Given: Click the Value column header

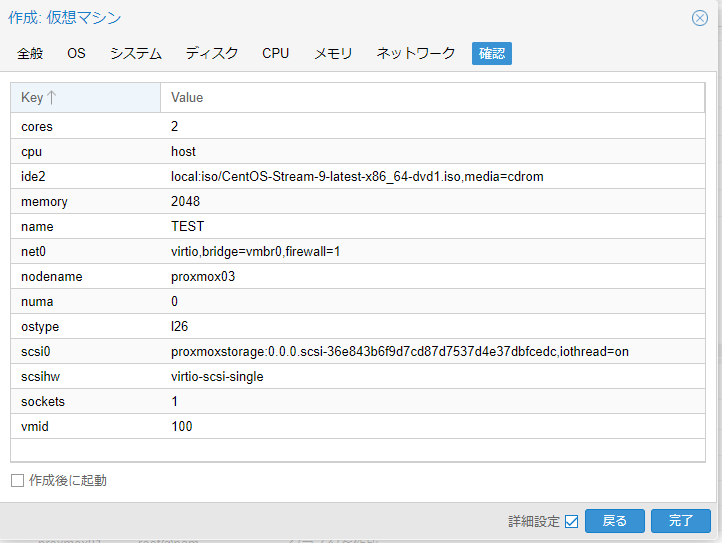Looking at the screenshot, I should (x=430, y=98).
